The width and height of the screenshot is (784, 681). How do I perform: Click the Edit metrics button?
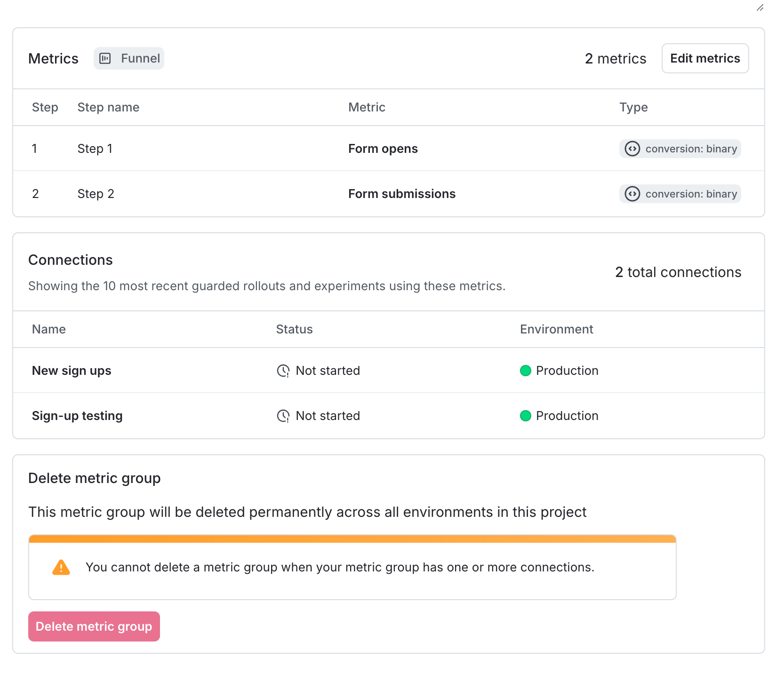coord(705,58)
